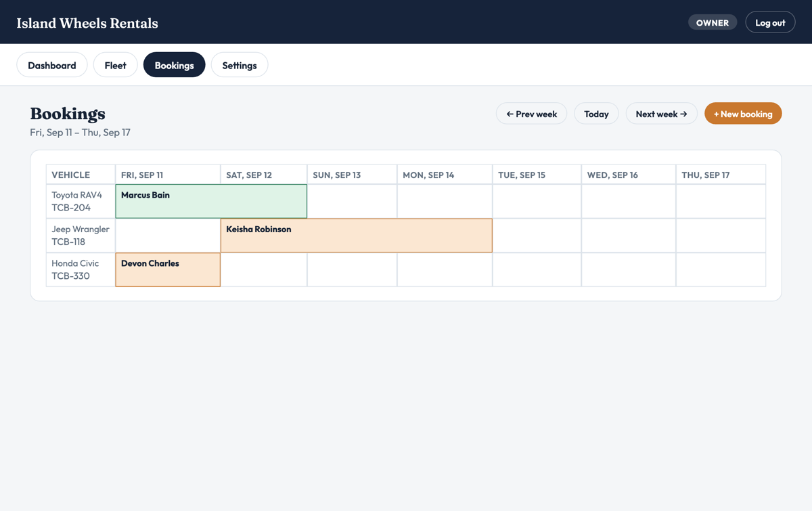Viewport: 812px width, 511px height.
Task: Click the OWNER role badge
Action: click(713, 22)
